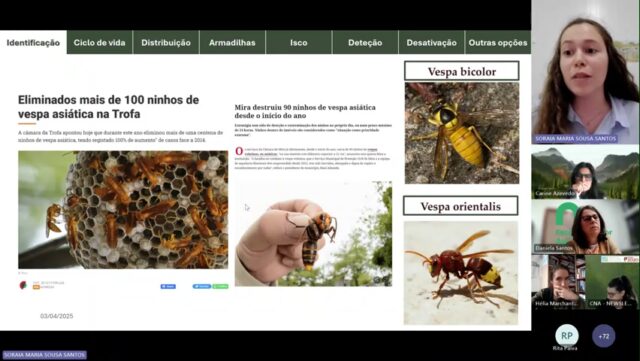
Task: Click the date 03/04/2025
Action: coord(56,316)
